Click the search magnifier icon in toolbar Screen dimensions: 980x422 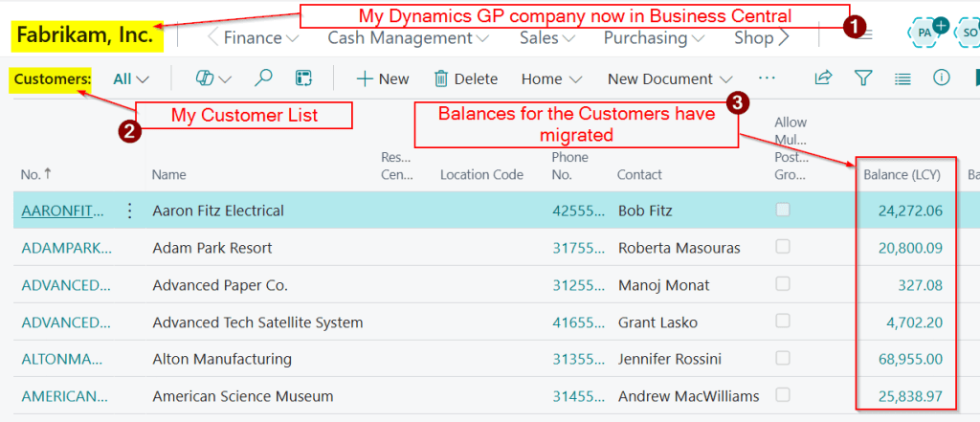264,78
